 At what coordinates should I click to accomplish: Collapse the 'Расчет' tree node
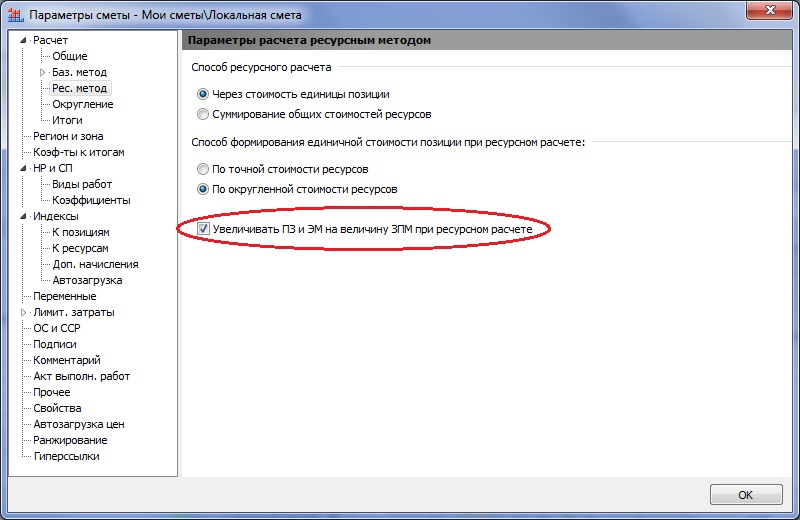tap(25, 41)
